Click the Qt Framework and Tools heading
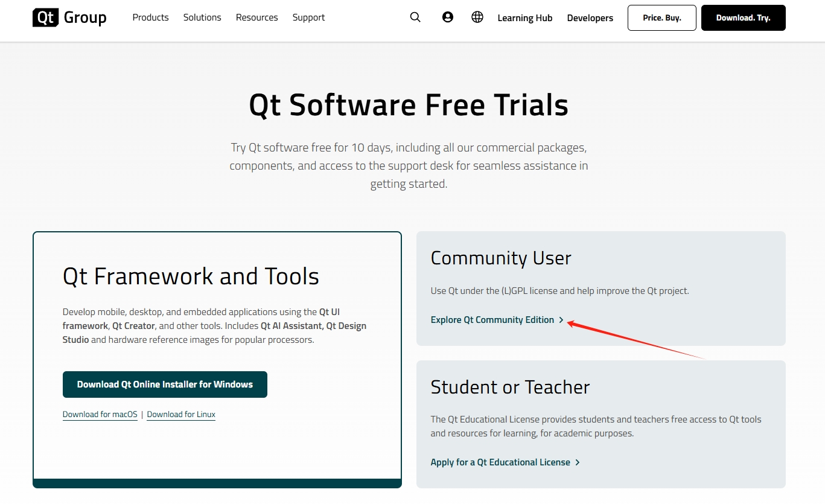825x504 pixels. click(x=191, y=276)
